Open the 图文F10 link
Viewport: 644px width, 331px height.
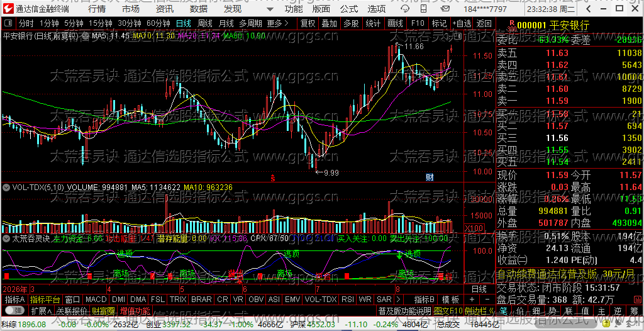pyautogui.click(x=448, y=310)
